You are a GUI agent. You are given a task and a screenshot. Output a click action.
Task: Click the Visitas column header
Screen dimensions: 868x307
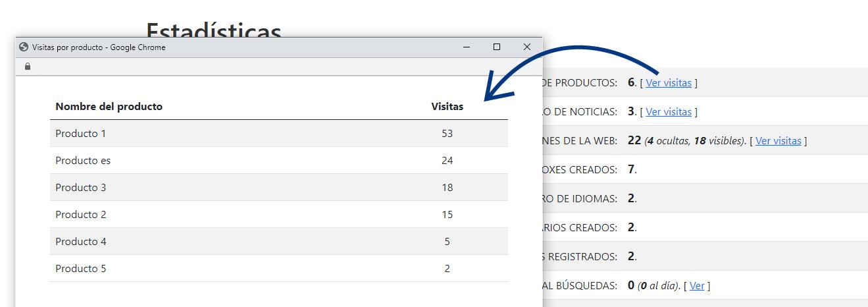(x=447, y=107)
